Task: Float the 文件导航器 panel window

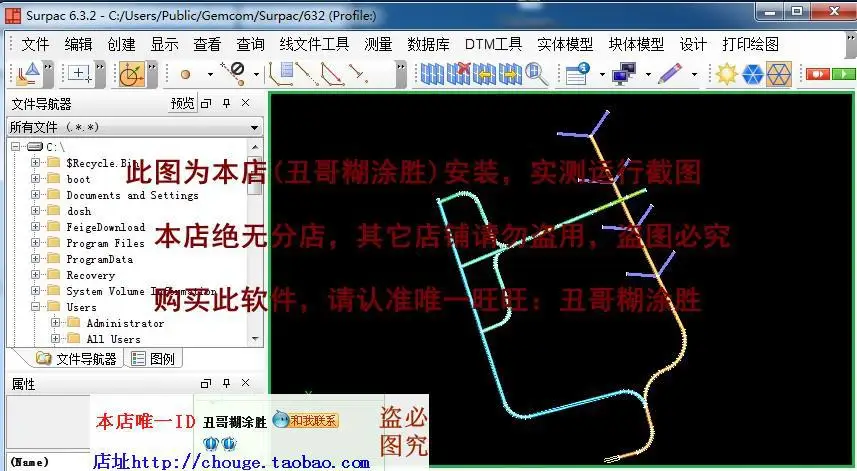Action: pos(206,103)
